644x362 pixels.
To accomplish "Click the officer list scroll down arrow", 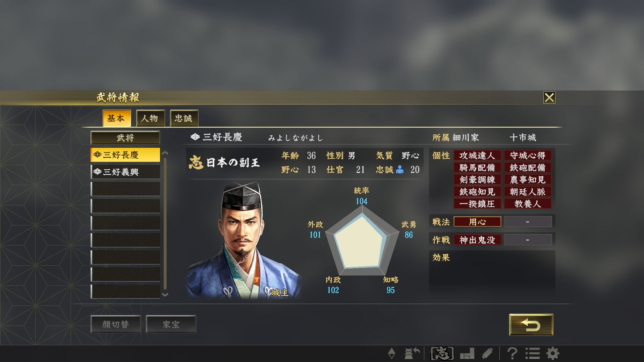I will click(x=165, y=295).
